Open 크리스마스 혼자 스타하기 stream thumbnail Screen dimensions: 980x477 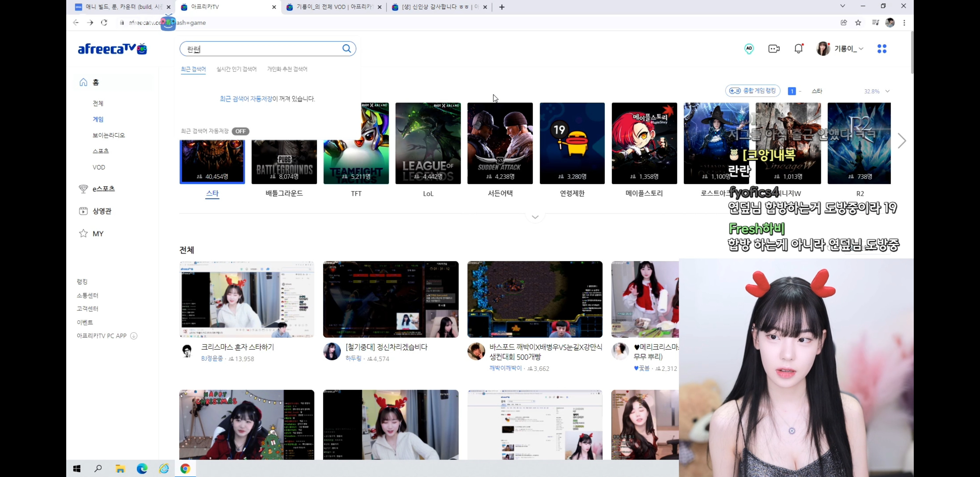point(247,299)
